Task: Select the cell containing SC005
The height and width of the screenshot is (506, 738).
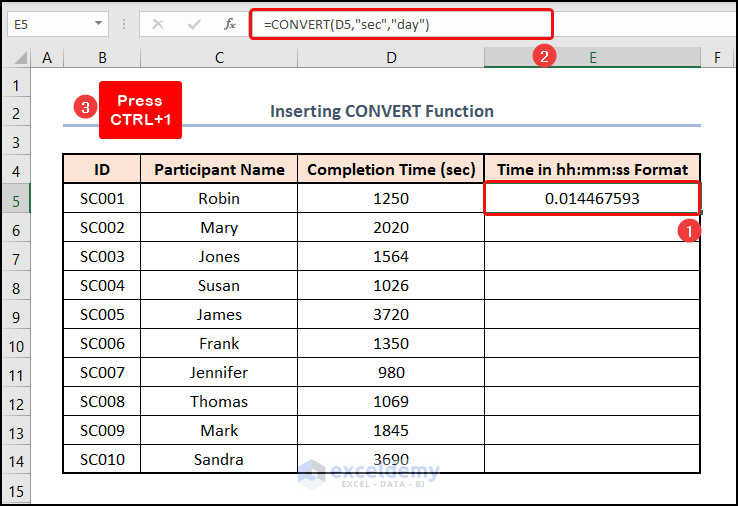Action: tap(102, 314)
